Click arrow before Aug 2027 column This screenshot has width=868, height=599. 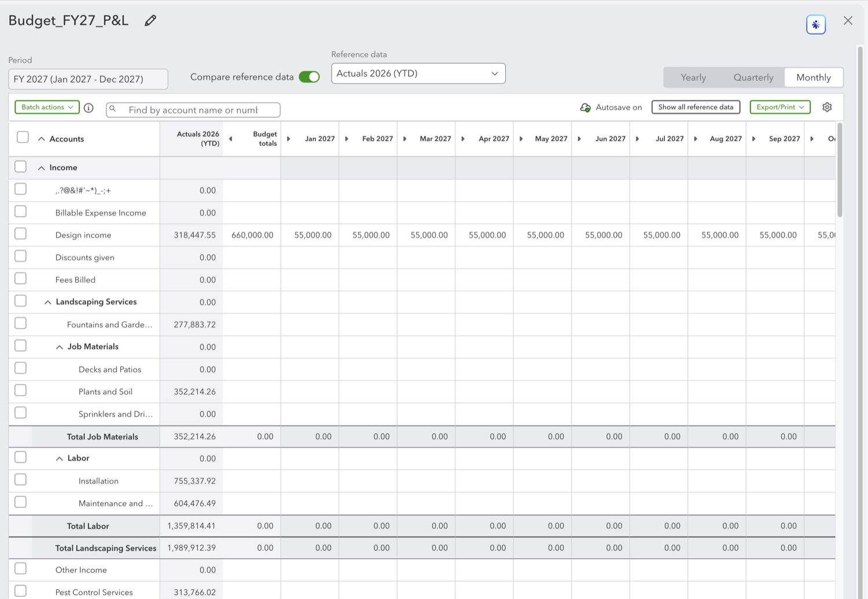pyautogui.click(x=696, y=139)
